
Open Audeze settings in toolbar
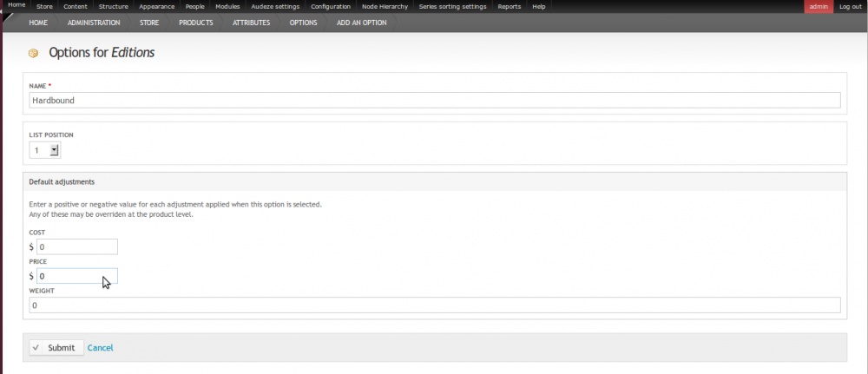pos(274,6)
